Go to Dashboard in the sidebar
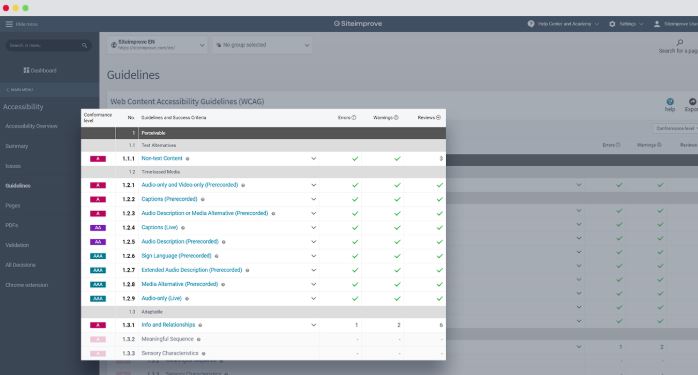 click(40, 70)
